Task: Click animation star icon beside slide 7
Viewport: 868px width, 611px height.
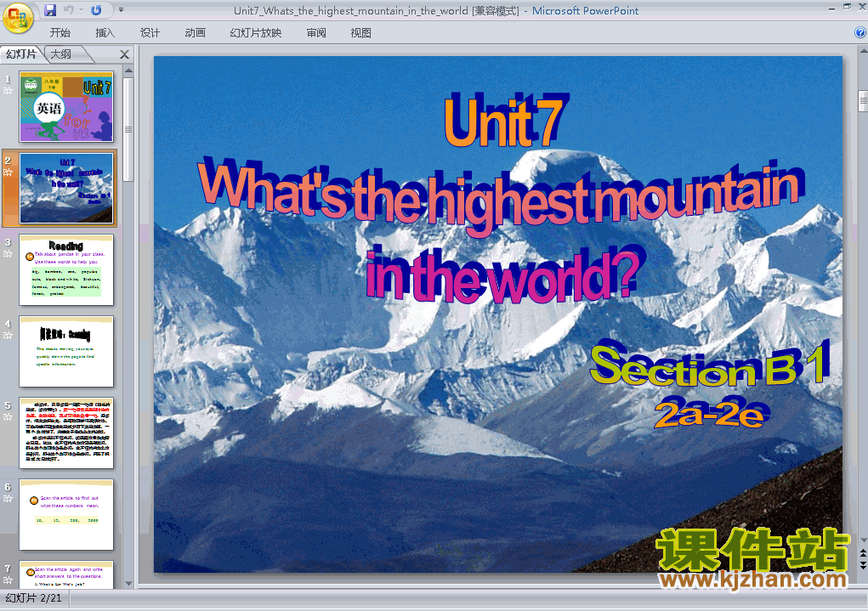Action: pos(8,580)
